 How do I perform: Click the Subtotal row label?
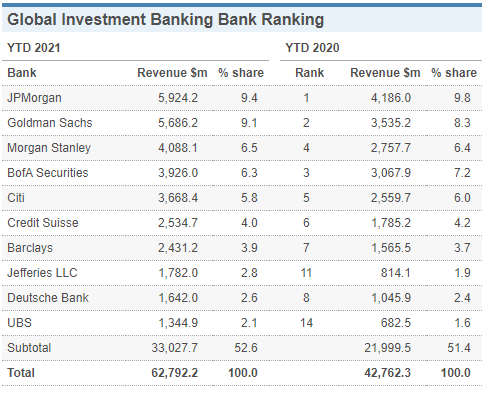tap(29, 348)
